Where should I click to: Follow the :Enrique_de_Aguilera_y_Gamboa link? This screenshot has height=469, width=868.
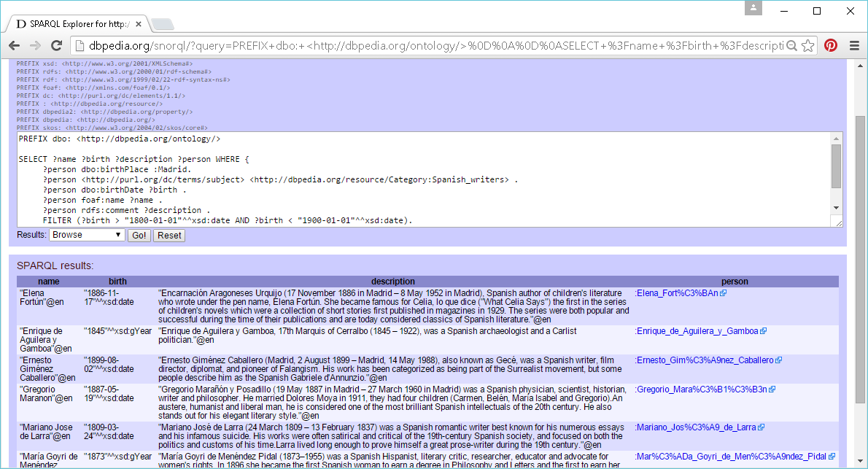point(697,330)
